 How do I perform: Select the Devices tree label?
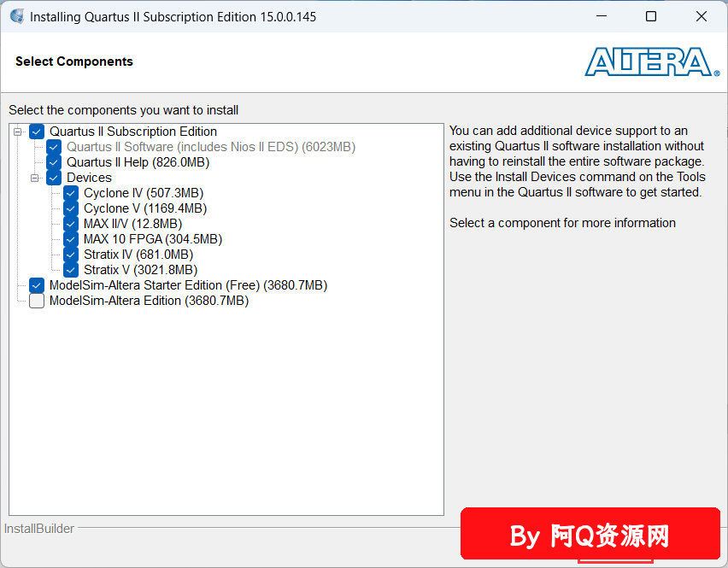click(x=89, y=178)
